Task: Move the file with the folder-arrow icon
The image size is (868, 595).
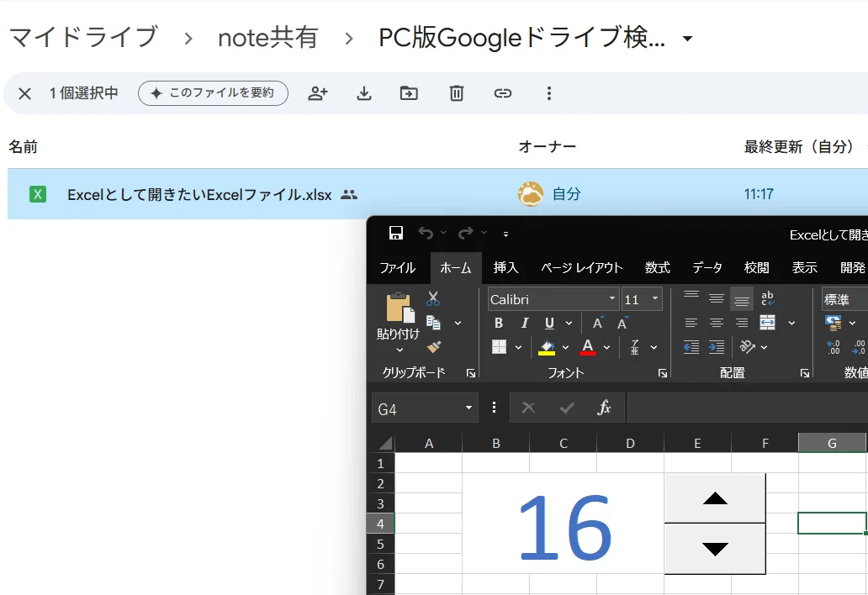Action: point(409,93)
